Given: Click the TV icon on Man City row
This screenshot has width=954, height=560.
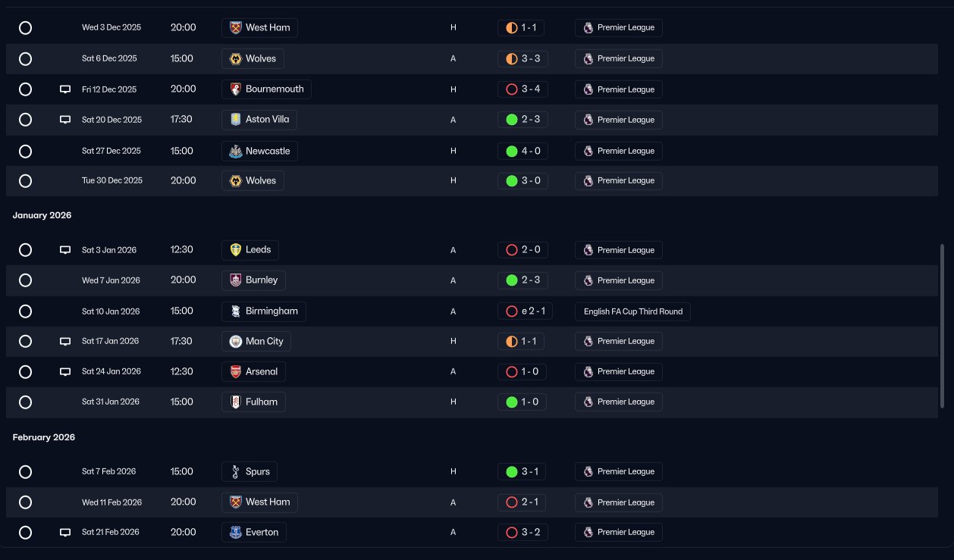Looking at the screenshot, I should point(65,342).
